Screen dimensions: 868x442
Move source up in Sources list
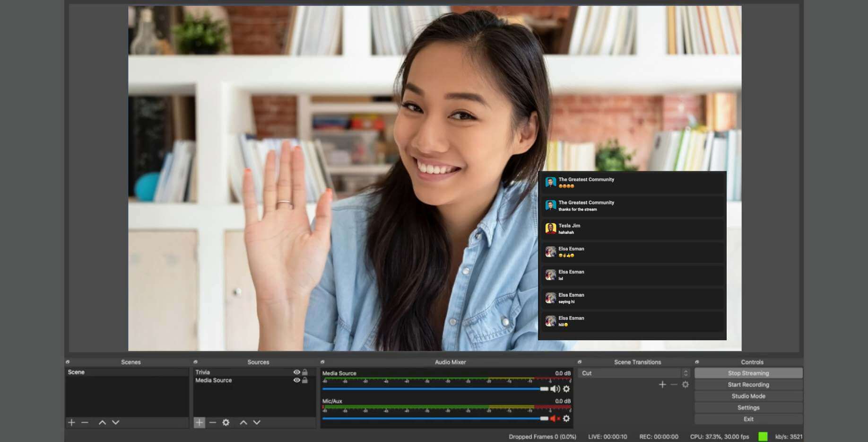pyautogui.click(x=243, y=422)
